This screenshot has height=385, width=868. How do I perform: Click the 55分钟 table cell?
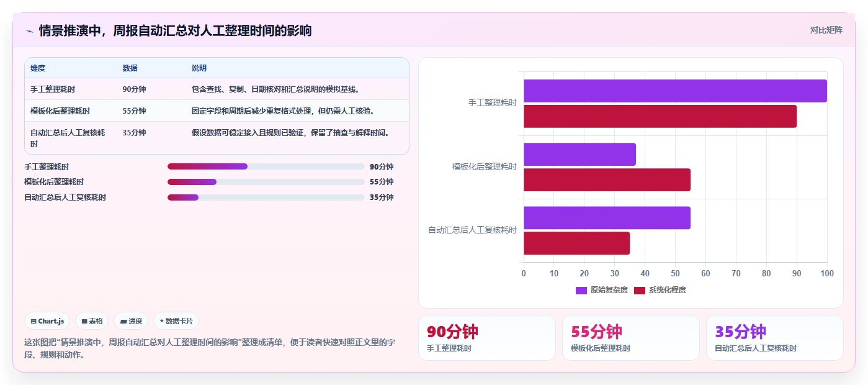point(134,111)
